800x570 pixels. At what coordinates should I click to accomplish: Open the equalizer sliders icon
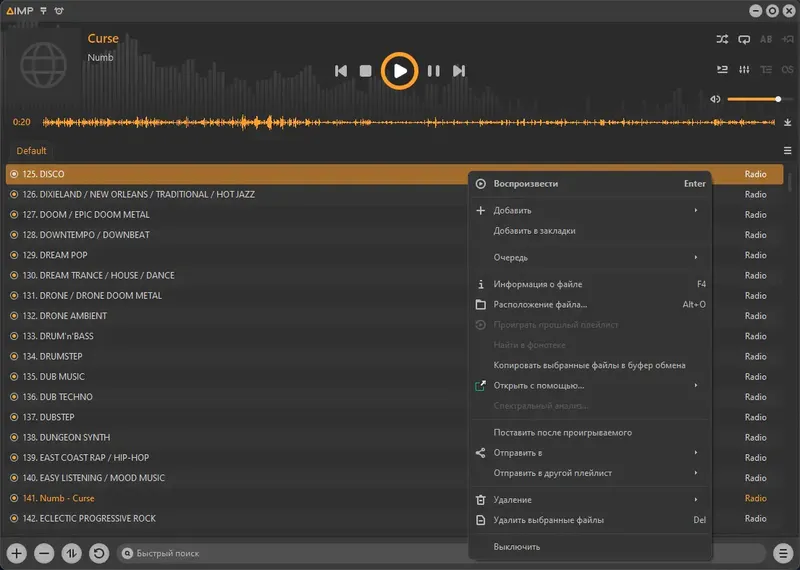(x=744, y=69)
